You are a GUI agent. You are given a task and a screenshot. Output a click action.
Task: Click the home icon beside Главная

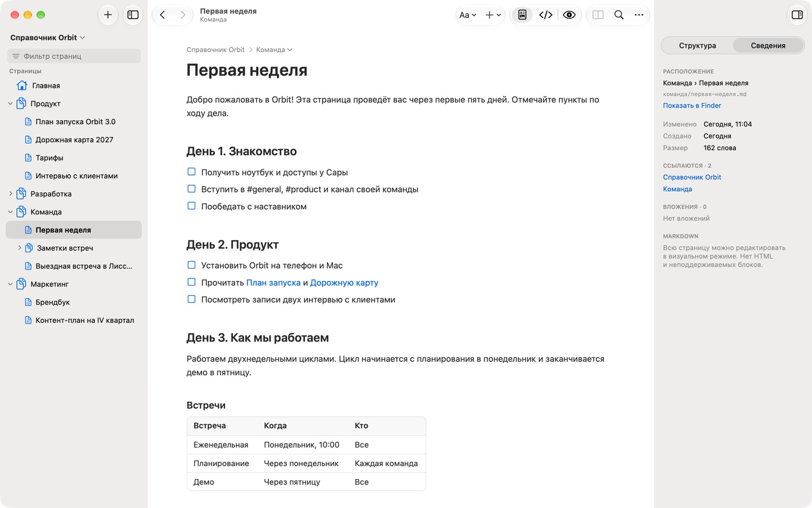[x=22, y=85]
